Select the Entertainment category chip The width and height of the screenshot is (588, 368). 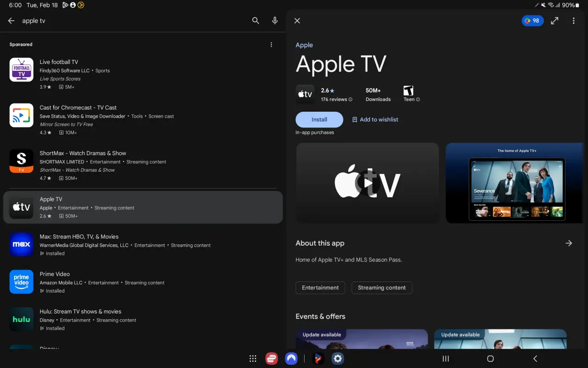[320, 288]
